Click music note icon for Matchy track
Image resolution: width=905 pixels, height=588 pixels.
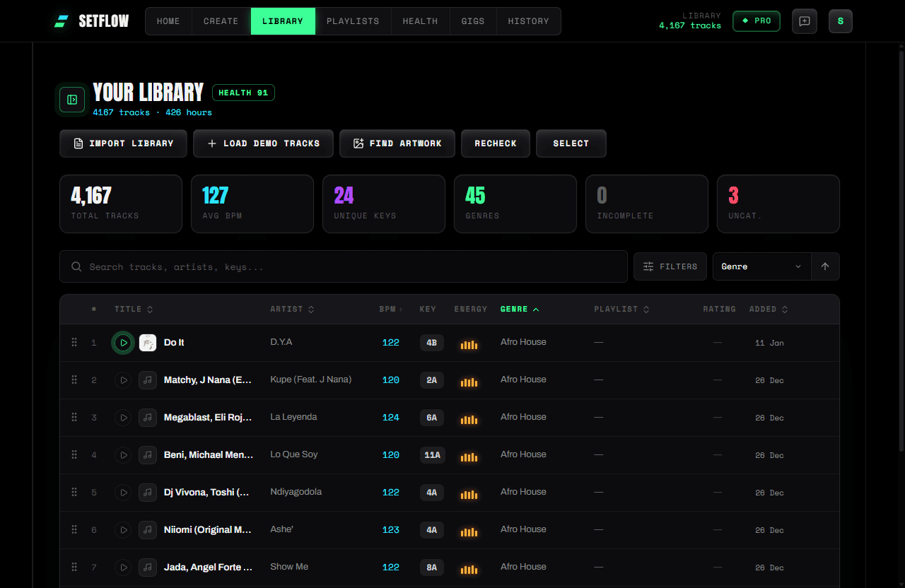point(148,380)
